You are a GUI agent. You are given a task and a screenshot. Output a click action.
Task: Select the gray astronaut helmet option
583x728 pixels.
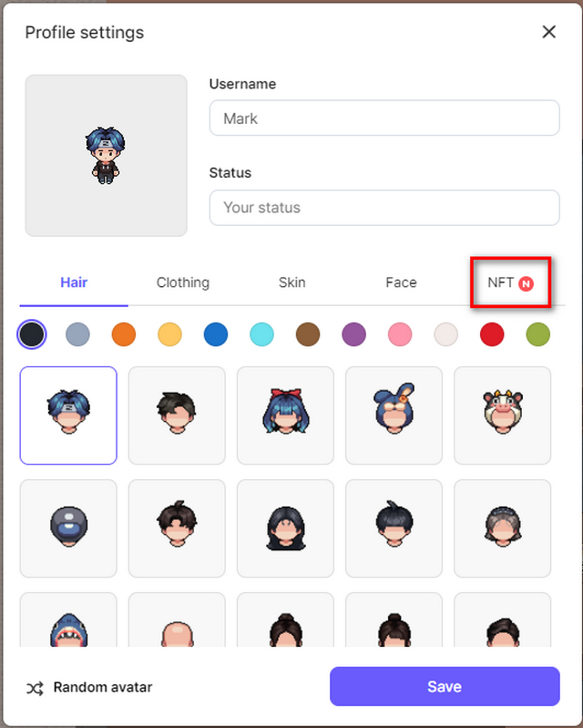point(68,528)
